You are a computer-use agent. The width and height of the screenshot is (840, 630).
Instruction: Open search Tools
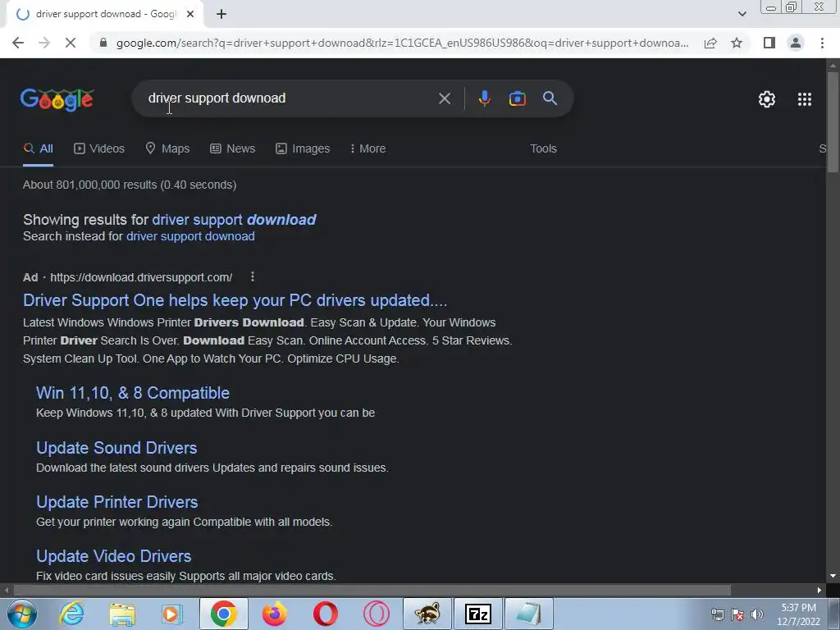pos(543,148)
